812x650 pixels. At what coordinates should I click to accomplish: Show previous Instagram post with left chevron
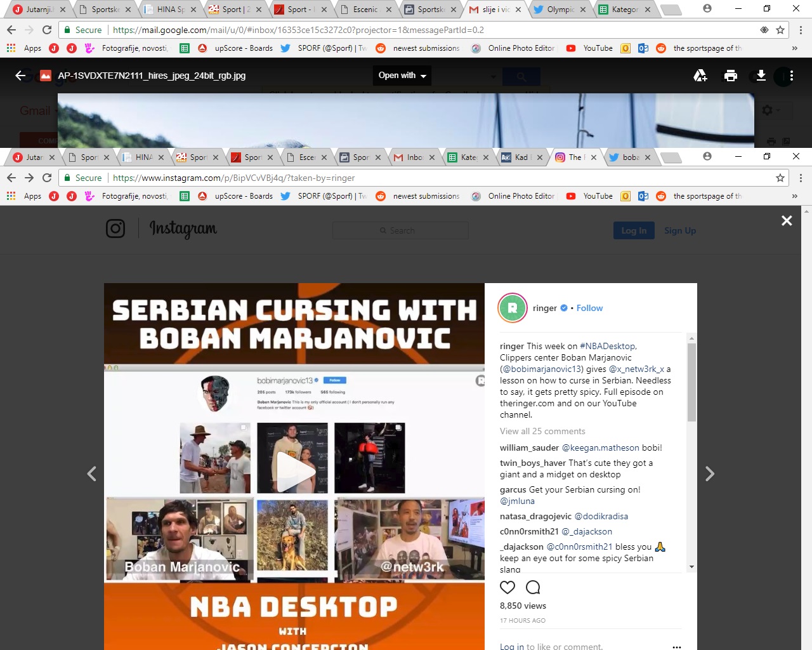click(92, 474)
